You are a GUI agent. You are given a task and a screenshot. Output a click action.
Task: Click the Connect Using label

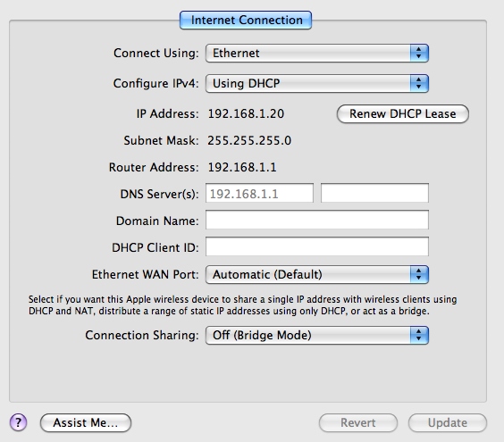[156, 53]
